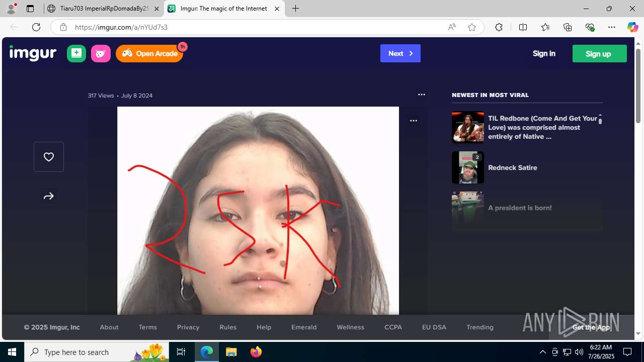The height and width of the screenshot is (362, 644).
Task: Click the July 8 2024 date text
Action: tap(137, 96)
